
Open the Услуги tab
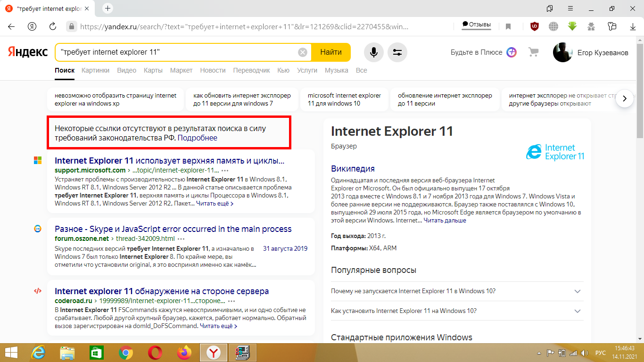tap(307, 70)
